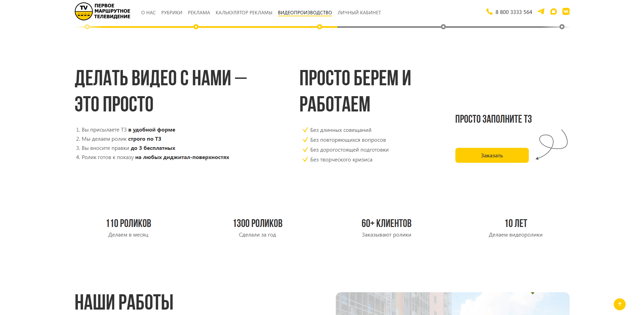
Task: Open the VK social network icon
Action: (x=566, y=12)
